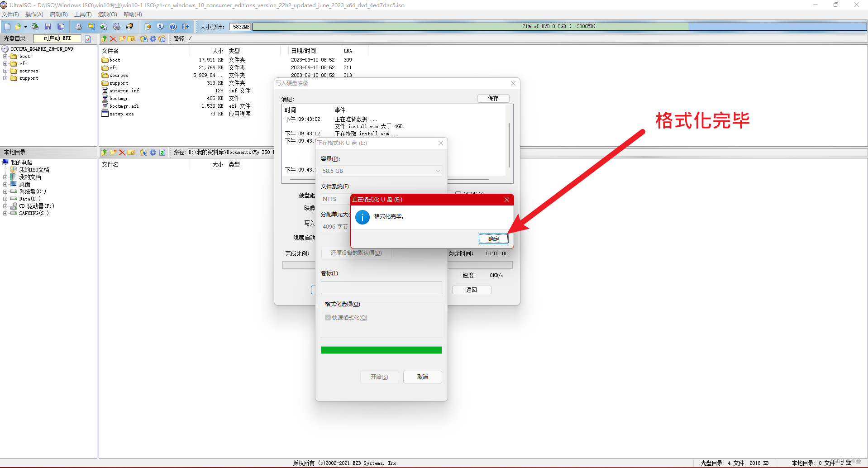Open the 文件系统 NTFS dropdown
This screenshot has width=868, height=468.
click(x=336, y=199)
